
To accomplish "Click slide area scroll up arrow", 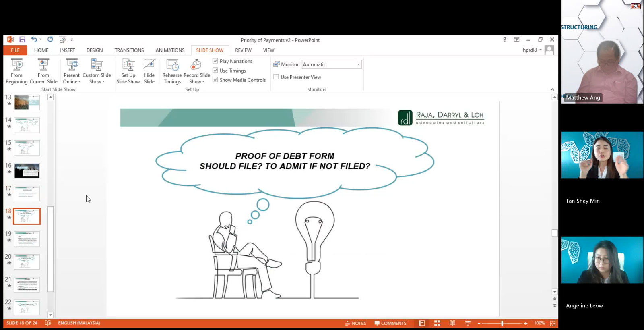I will click(x=555, y=97).
